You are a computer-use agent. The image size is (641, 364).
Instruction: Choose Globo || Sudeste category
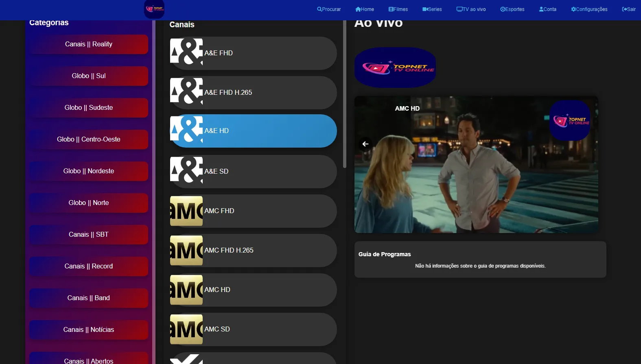[x=88, y=108]
